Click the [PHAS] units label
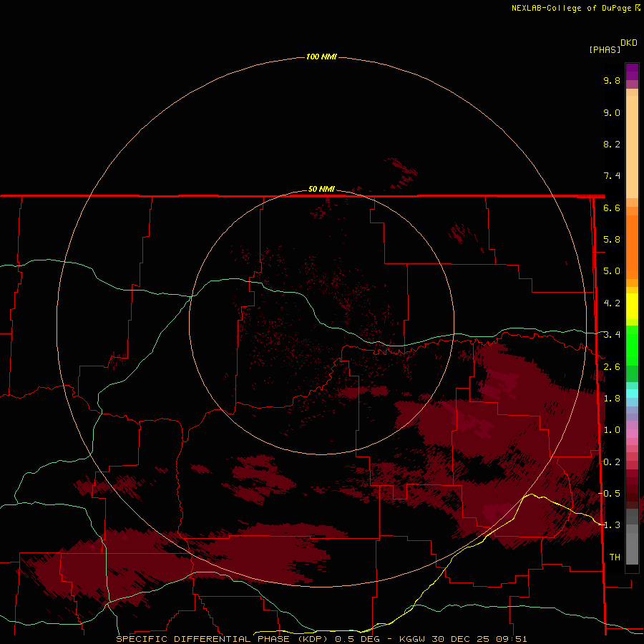Screen dimensions: 644x644 605,49
